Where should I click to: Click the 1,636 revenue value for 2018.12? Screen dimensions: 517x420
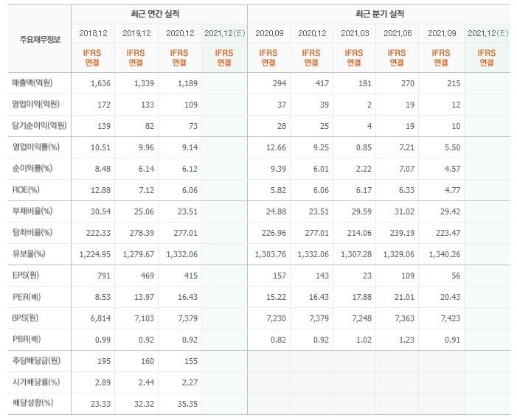tap(100, 83)
